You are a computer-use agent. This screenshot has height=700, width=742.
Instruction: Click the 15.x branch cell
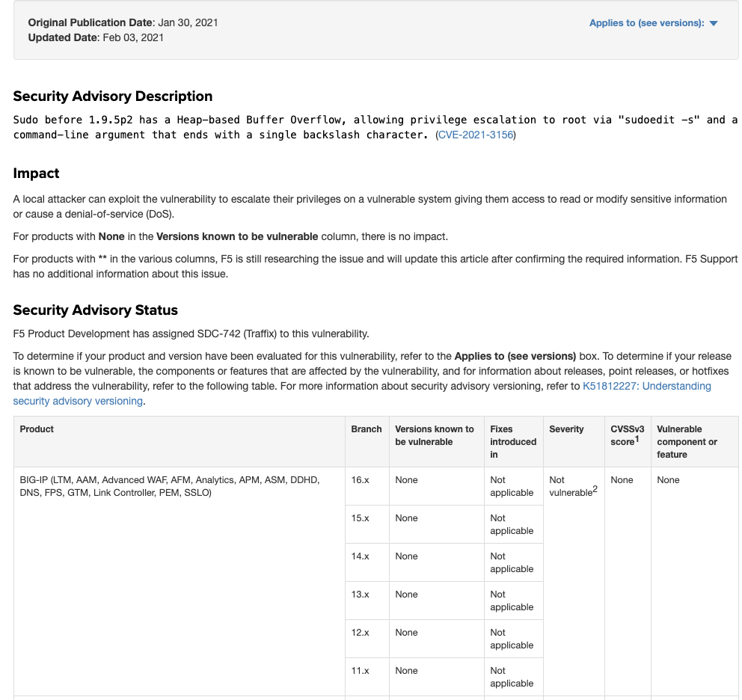pyautogui.click(x=367, y=524)
